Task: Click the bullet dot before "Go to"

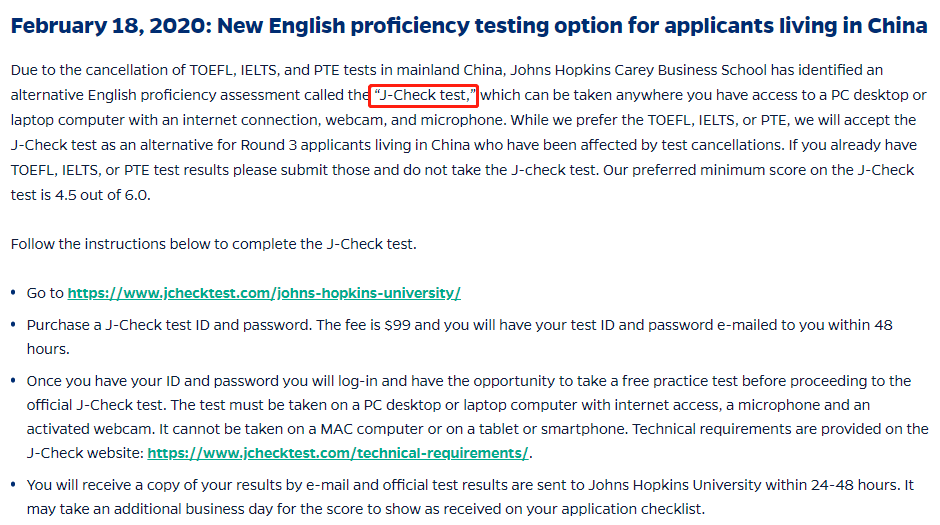Action: pyautogui.click(x=13, y=293)
